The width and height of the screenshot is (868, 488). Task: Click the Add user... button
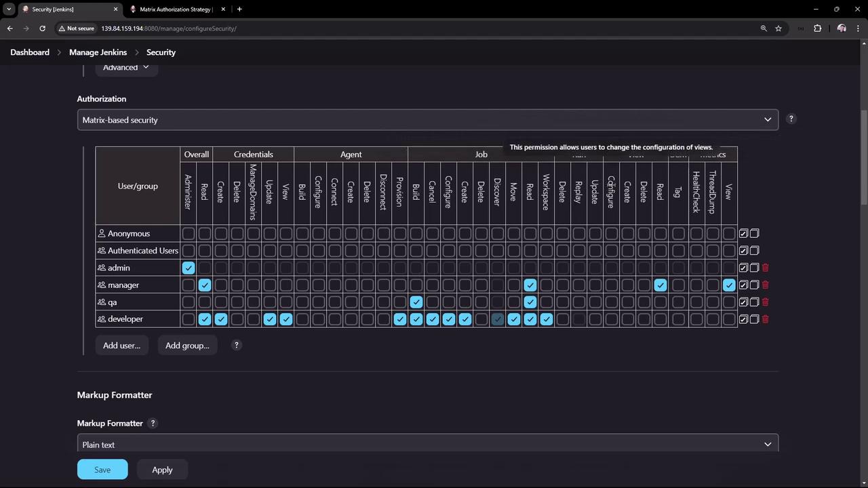pos(121,346)
